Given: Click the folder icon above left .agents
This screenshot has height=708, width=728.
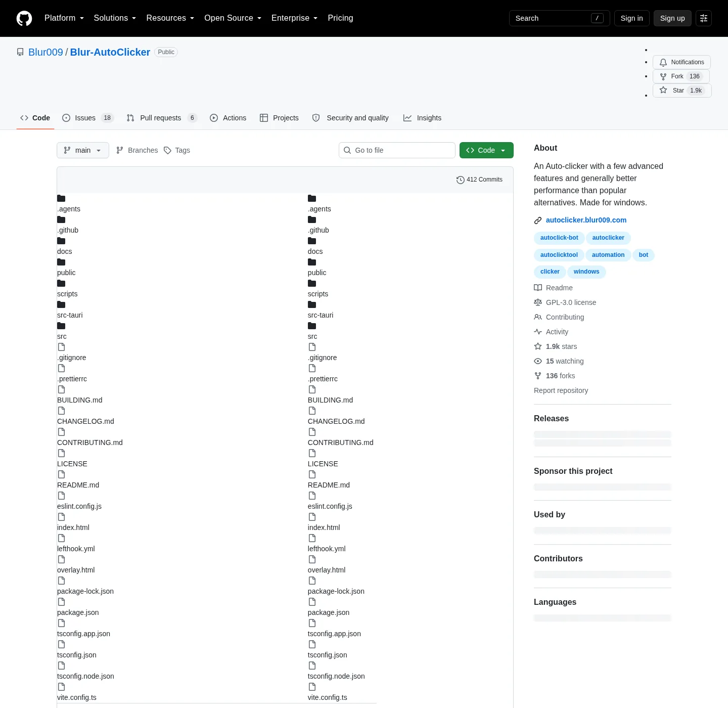Looking at the screenshot, I should [61, 198].
